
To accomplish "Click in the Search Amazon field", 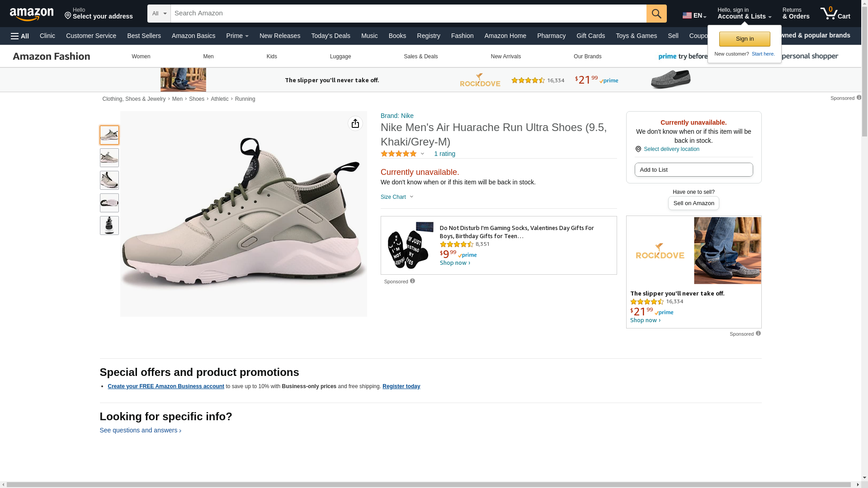I will tap(408, 14).
